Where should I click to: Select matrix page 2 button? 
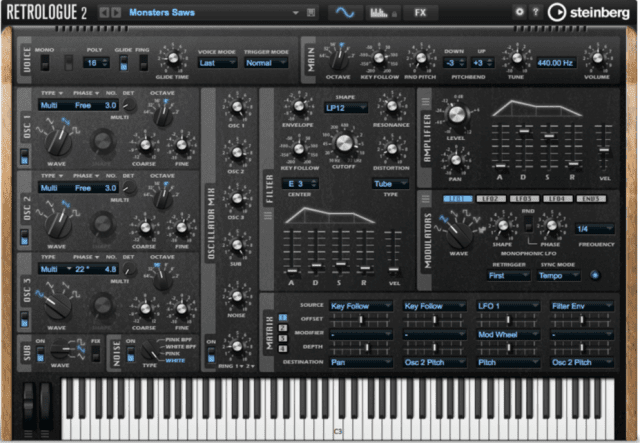point(283,328)
